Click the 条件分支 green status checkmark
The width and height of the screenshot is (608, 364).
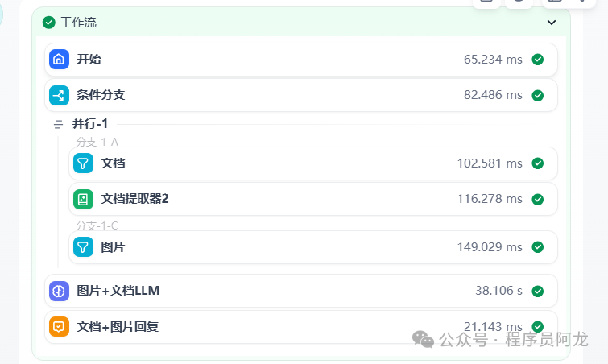(538, 96)
